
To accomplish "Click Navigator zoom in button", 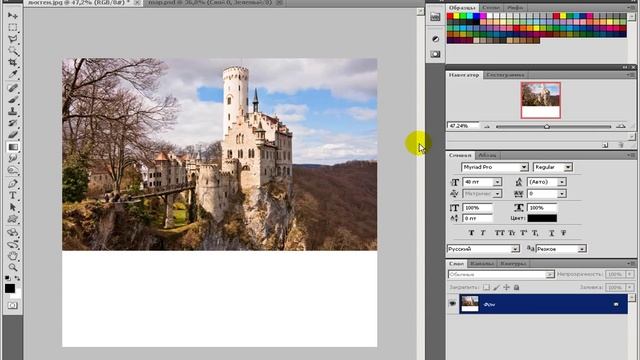I will 621,126.
